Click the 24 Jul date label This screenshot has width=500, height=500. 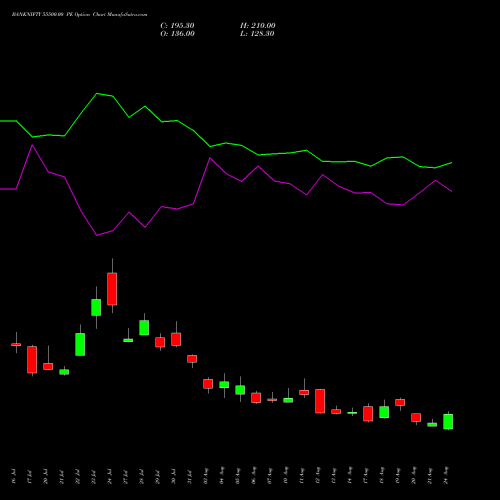tap(110, 476)
